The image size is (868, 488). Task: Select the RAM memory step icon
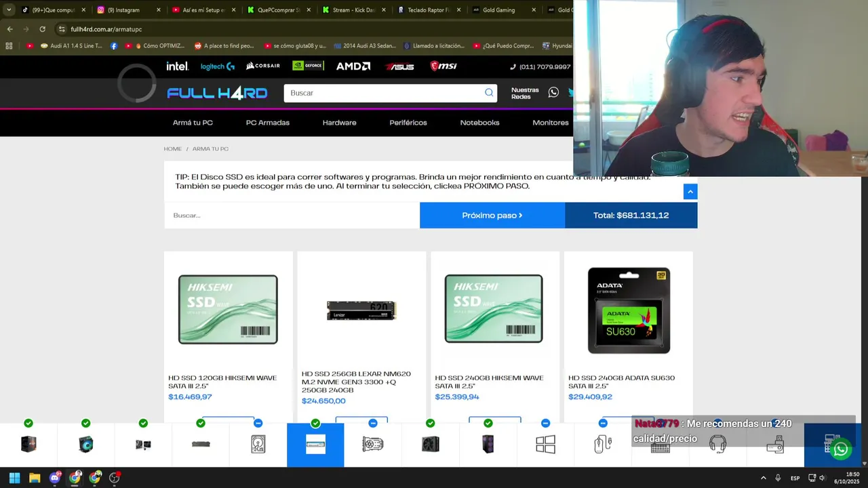201,444
